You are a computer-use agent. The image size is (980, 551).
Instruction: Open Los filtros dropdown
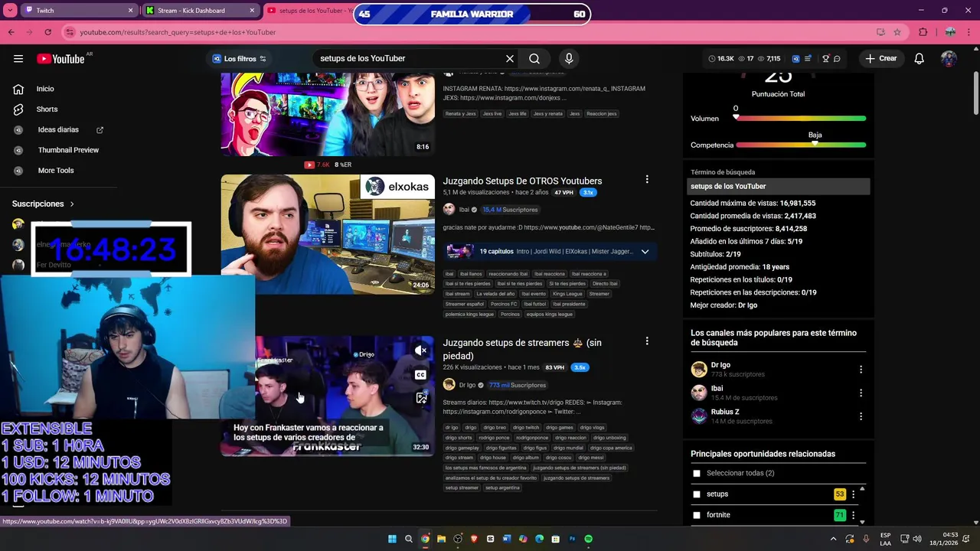pos(240,59)
